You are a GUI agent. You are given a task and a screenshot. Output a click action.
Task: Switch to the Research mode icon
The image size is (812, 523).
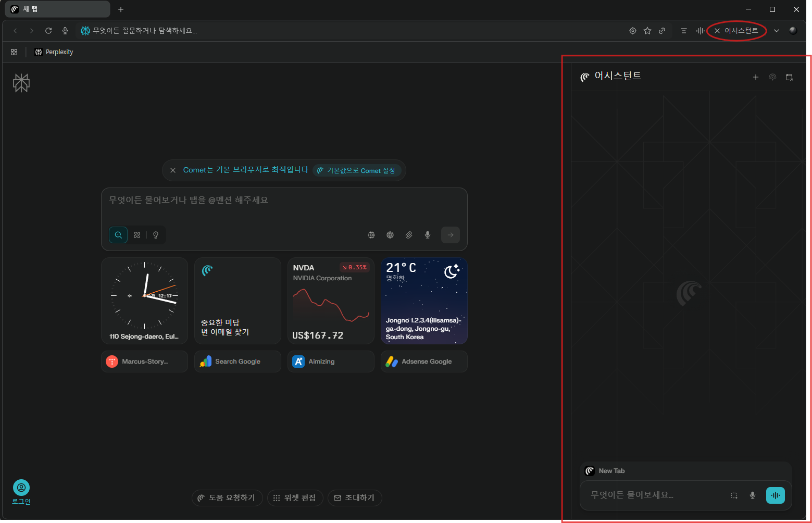(x=137, y=235)
